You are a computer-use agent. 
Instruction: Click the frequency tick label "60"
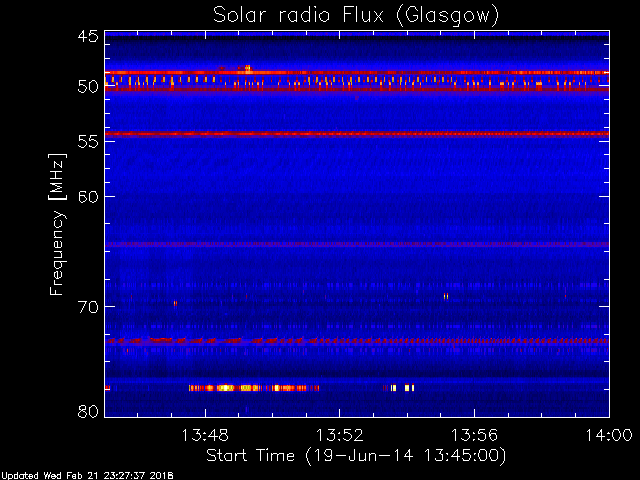point(88,196)
